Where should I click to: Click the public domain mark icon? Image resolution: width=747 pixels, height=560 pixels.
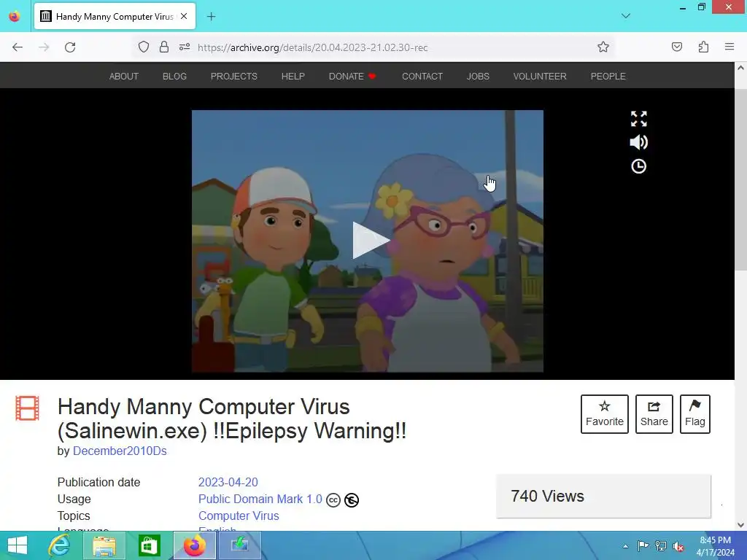click(352, 500)
